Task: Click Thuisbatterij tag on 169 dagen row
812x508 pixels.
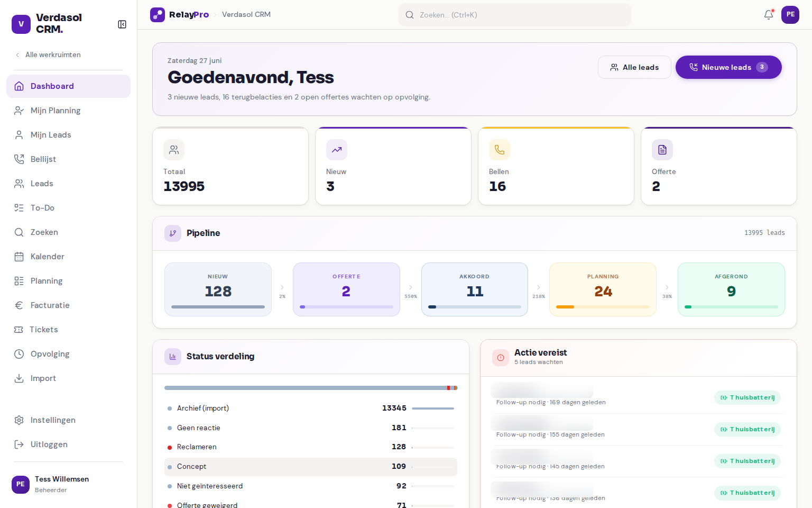Action: (x=748, y=398)
